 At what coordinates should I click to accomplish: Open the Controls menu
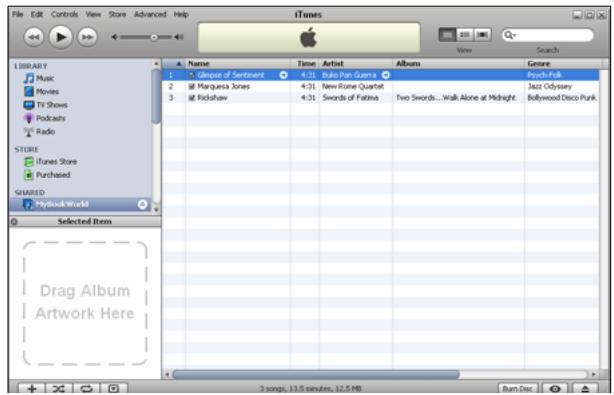(x=64, y=14)
